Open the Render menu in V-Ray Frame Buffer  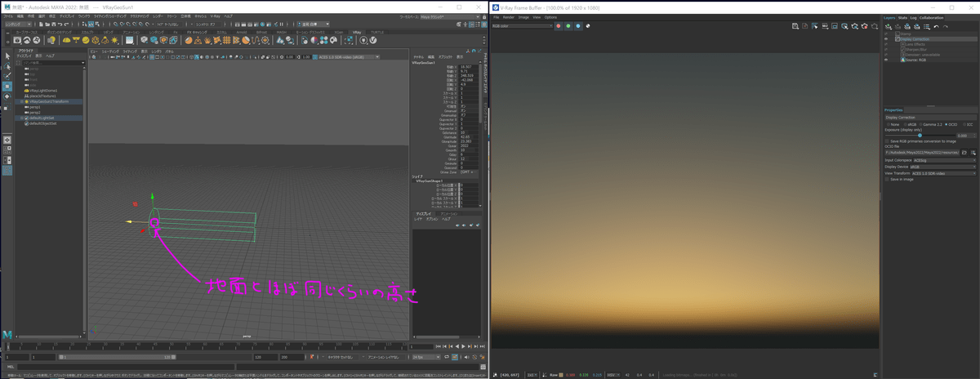coord(509,17)
